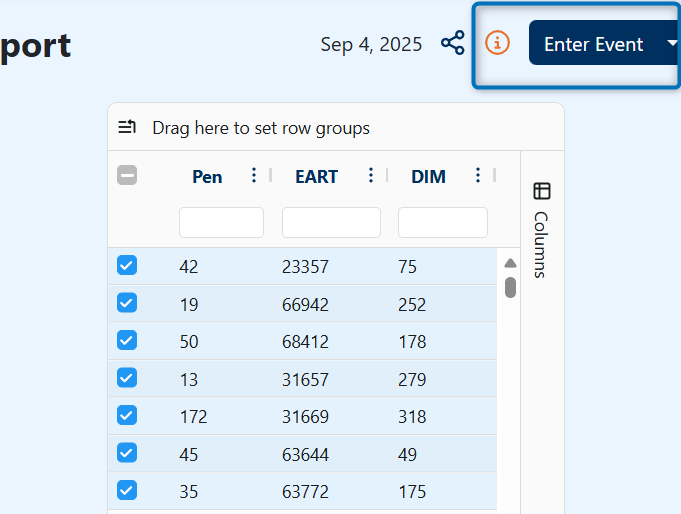681x514 pixels.
Task: Click the row groups icon
Action: coord(127,127)
